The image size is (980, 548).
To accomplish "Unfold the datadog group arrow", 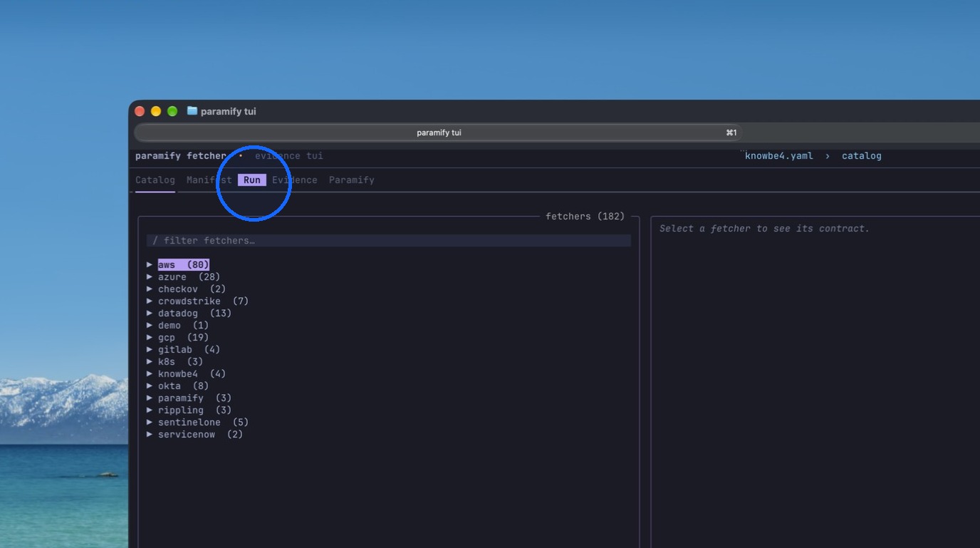I will [x=150, y=313].
